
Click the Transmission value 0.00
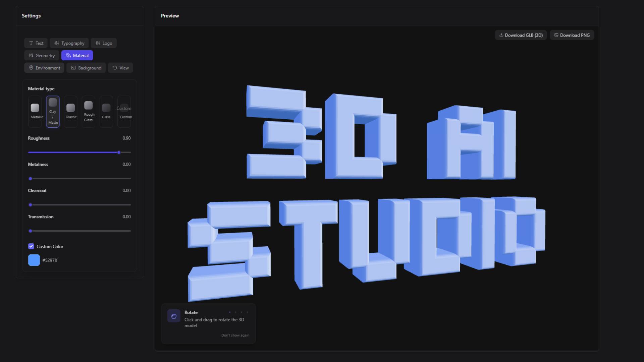click(126, 217)
